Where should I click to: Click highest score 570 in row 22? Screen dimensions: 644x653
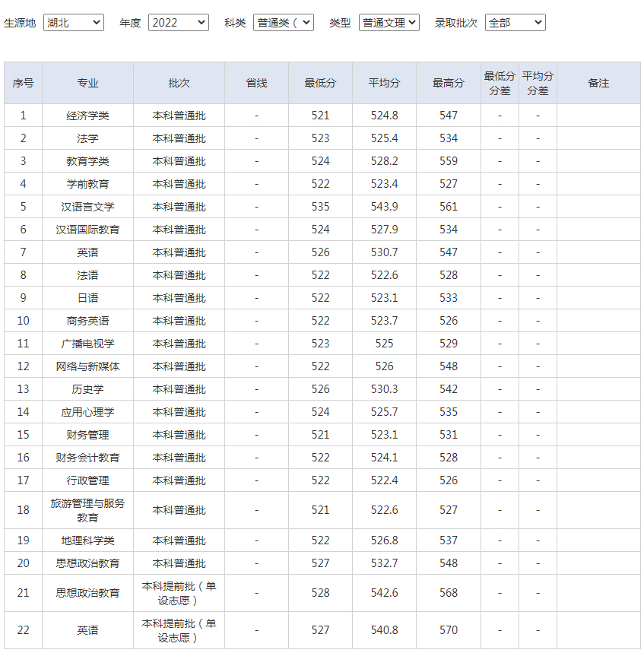(449, 630)
